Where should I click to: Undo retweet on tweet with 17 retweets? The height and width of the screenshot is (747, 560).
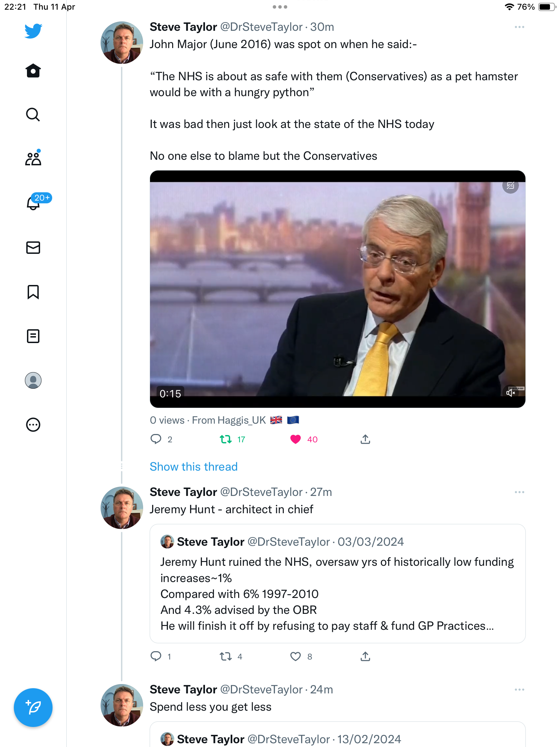coord(226,439)
